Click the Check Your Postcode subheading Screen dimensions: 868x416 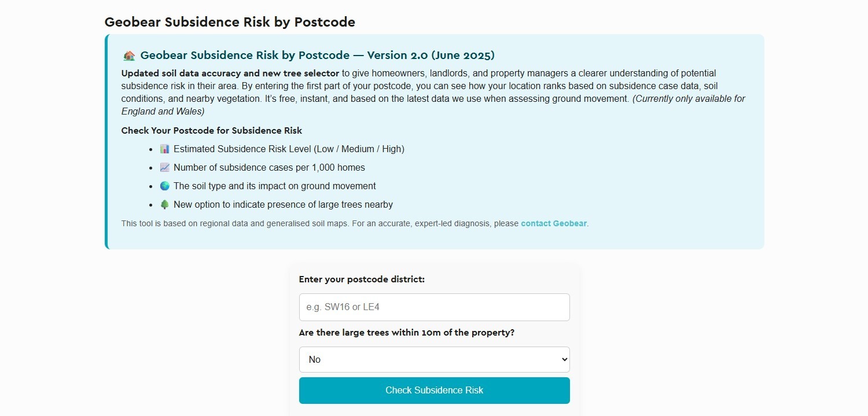211,130
